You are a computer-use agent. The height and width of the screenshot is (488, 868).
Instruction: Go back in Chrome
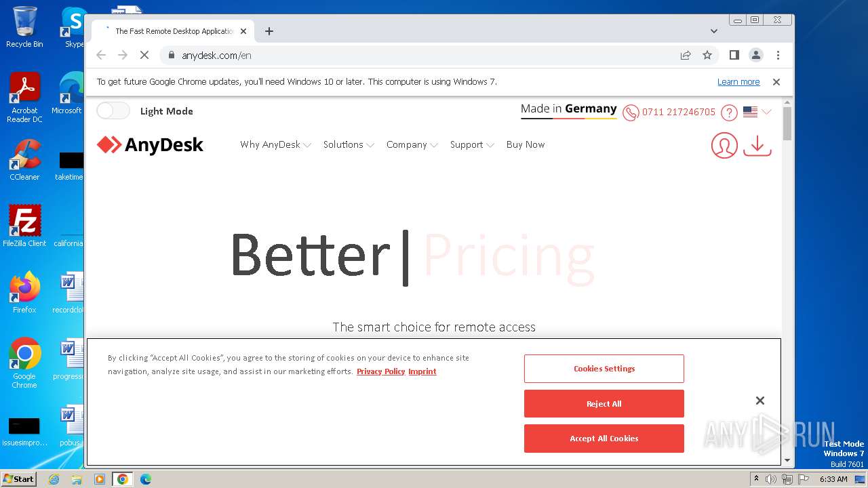tap(101, 55)
